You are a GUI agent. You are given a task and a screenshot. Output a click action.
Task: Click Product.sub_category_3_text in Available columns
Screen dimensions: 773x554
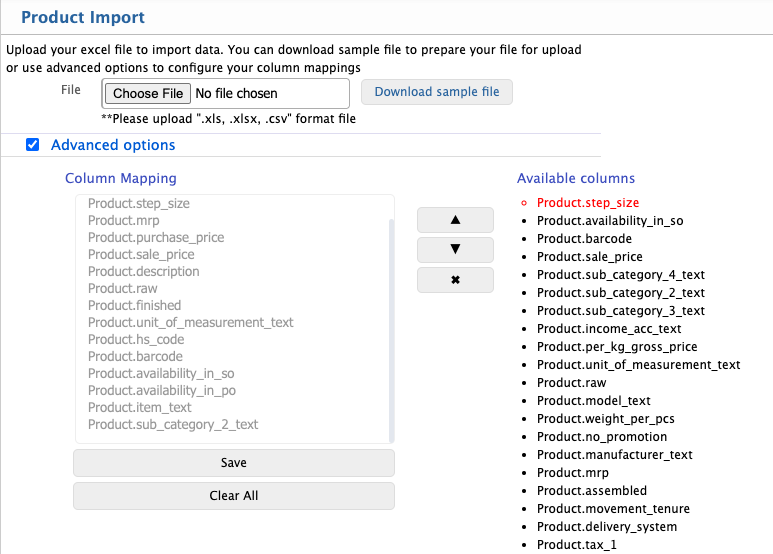(621, 311)
